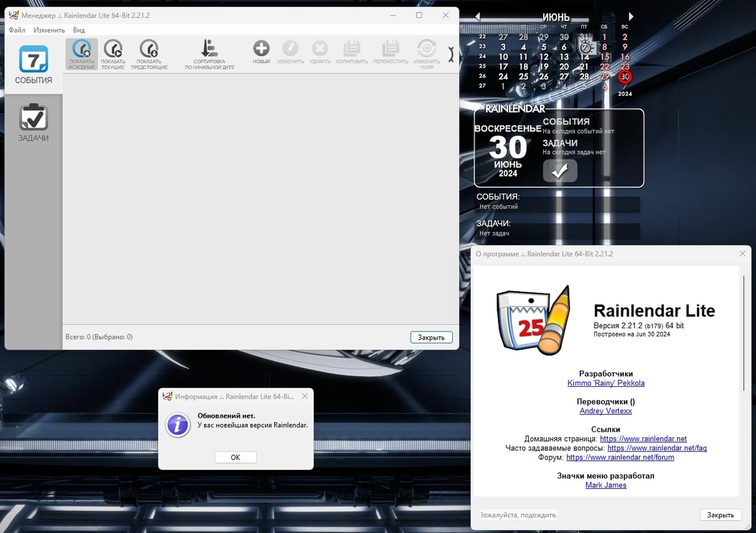The width and height of the screenshot is (756, 533).
Task: Click Нет задач row in tasks list
Action: pos(558,232)
